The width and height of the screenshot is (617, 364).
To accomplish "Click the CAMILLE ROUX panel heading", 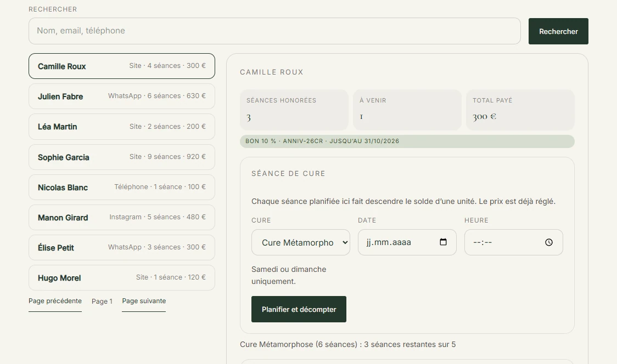I will (x=272, y=72).
